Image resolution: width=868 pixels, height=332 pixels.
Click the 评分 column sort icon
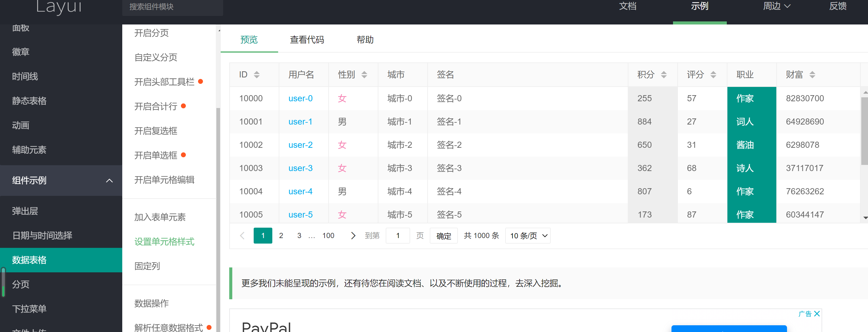(713, 75)
